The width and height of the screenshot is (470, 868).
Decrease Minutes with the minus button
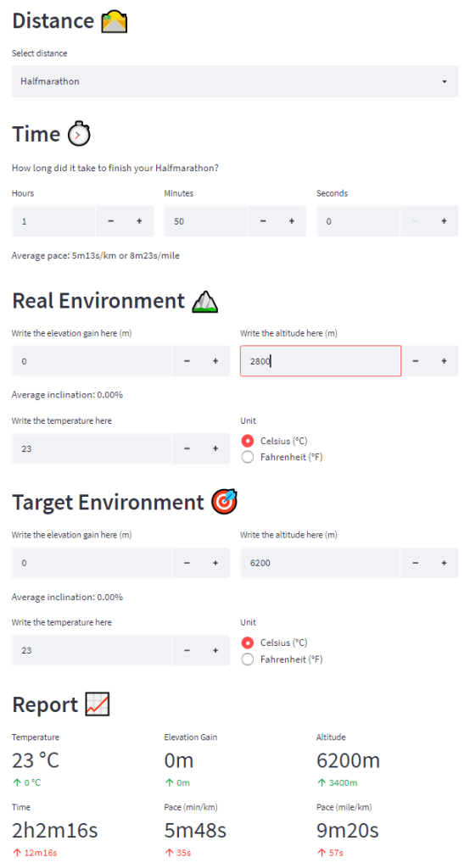point(263,221)
